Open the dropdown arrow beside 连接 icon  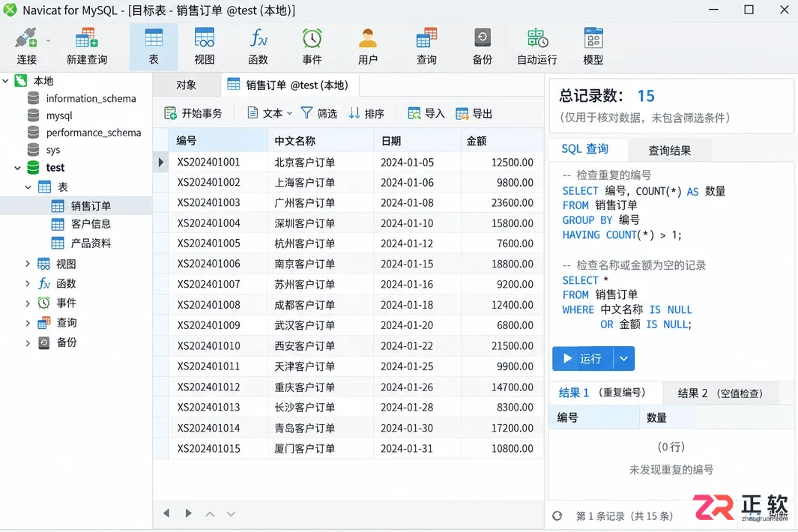tap(49, 40)
